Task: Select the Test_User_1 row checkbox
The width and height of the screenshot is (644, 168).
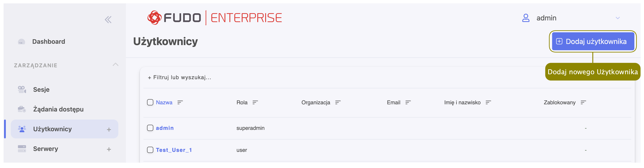Action: (x=150, y=150)
